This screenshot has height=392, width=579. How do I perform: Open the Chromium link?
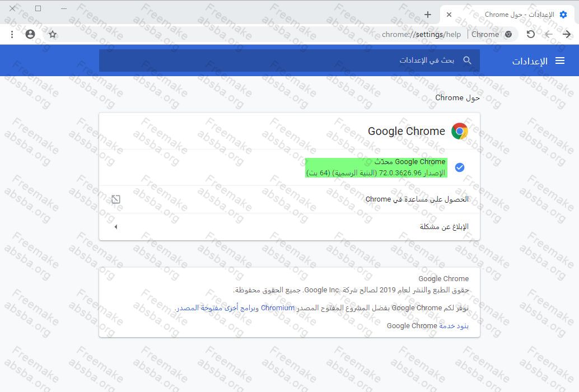pos(278,308)
